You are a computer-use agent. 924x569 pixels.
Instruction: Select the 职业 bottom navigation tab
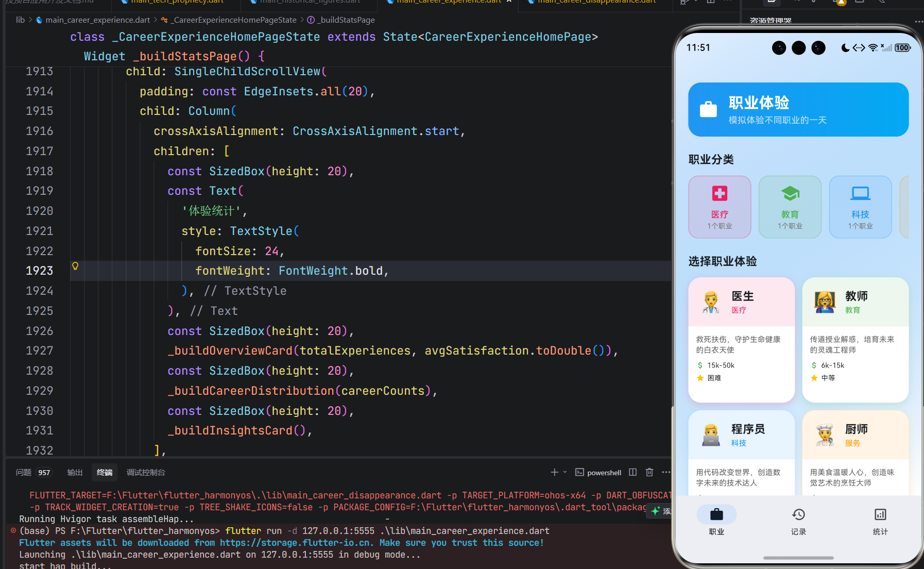(x=716, y=521)
